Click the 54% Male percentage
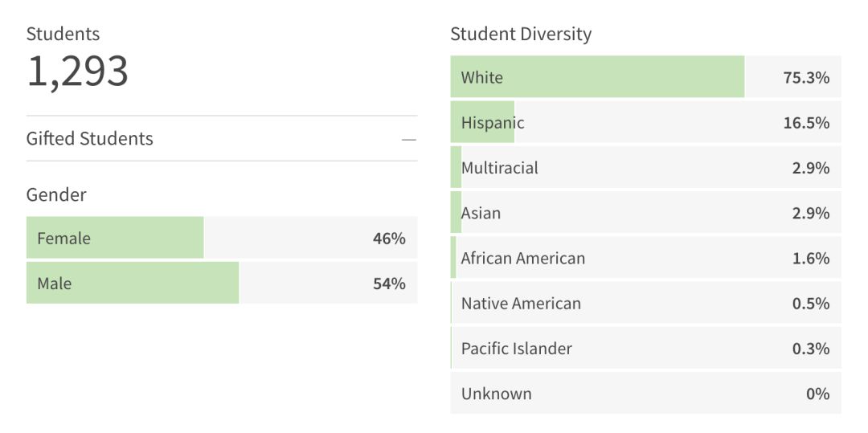Screen dimensions: 868x433 389,284
